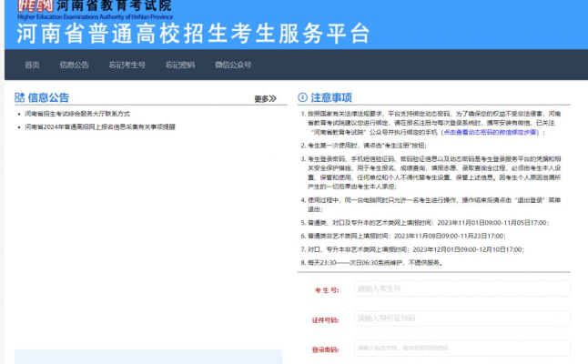Click into the 登录密码 password field
This screenshot has height=364, width=588.
461,348
